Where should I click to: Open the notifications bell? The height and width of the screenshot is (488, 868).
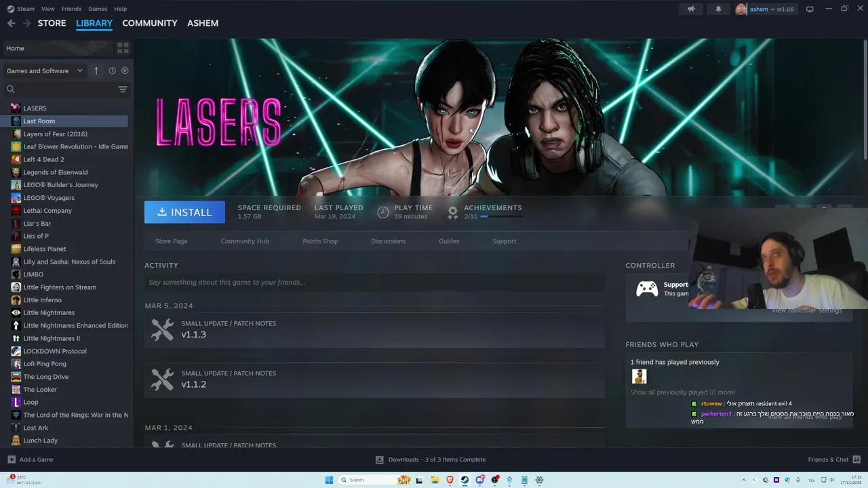(718, 9)
